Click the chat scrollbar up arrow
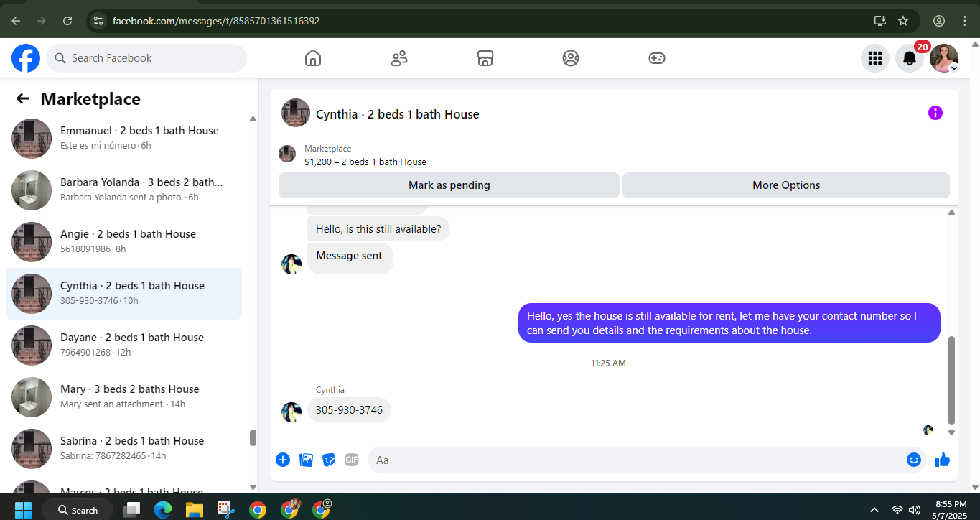This screenshot has height=520, width=980. [x=952, y=213]
